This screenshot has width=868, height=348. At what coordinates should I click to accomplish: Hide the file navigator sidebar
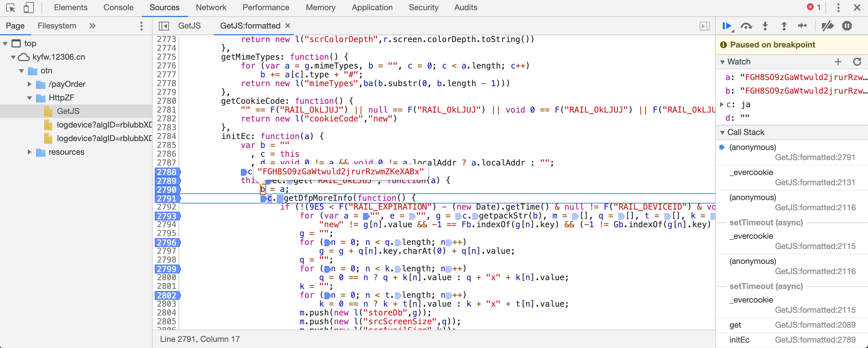tap(164, 26)
